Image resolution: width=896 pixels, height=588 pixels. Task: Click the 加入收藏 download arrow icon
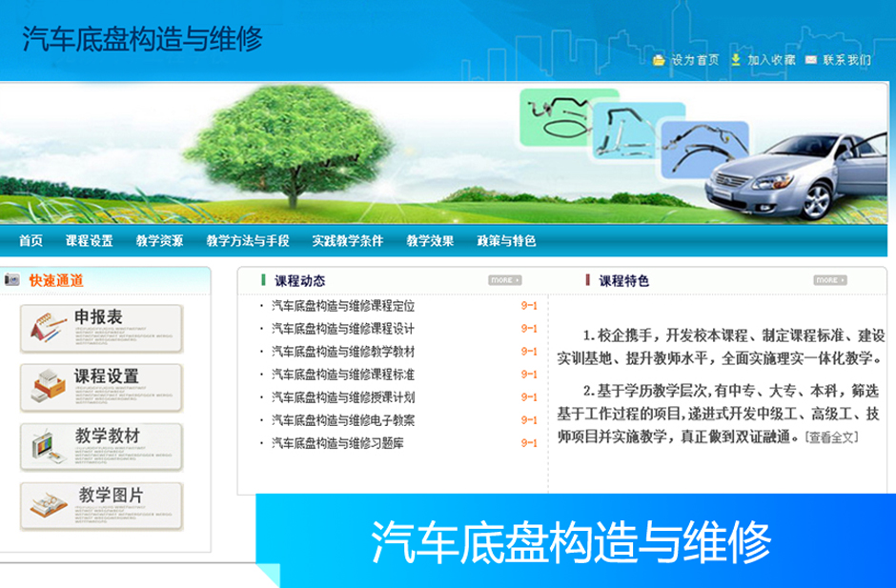tap(736, 60)
